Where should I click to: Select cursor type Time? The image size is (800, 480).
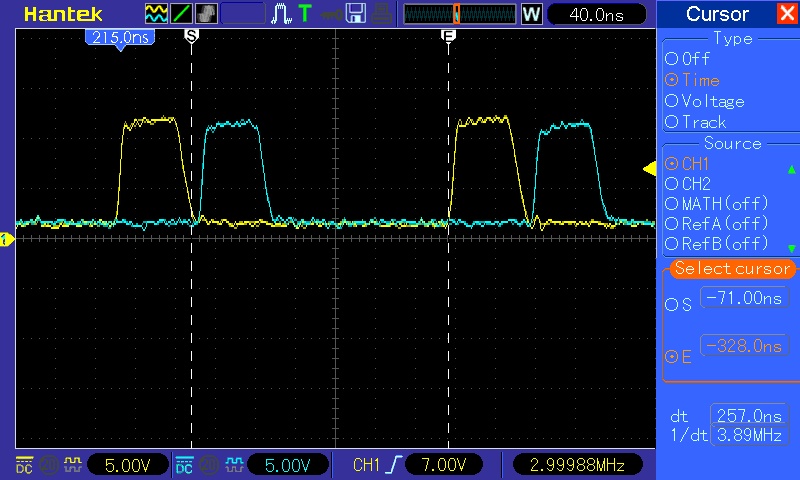pyautogui.click(x=692, y=80)
